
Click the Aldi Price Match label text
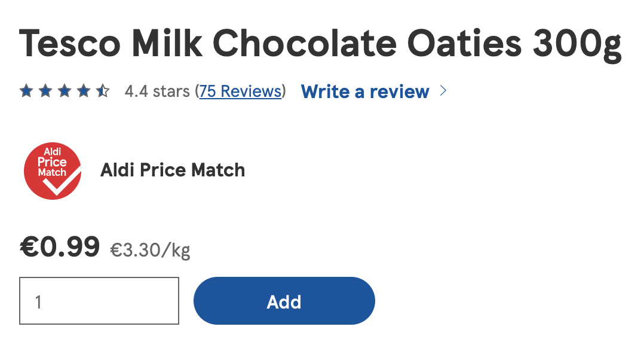pos(173,170)
